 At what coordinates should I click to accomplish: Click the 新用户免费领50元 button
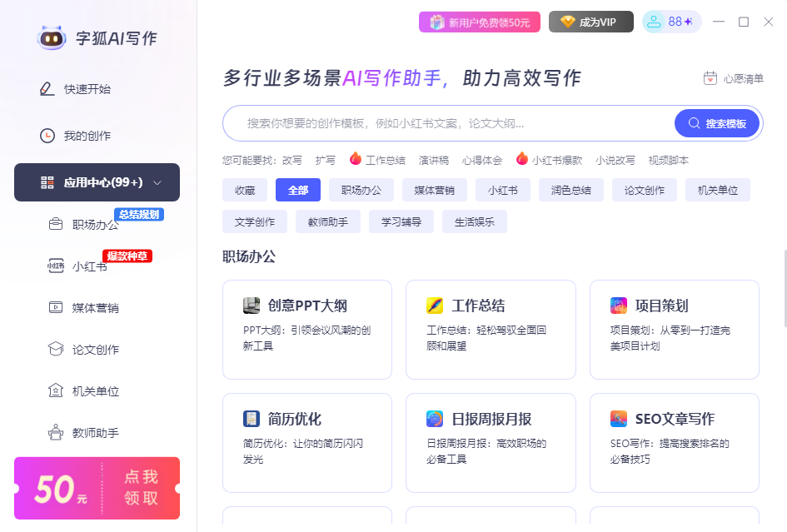click(480, 22)
